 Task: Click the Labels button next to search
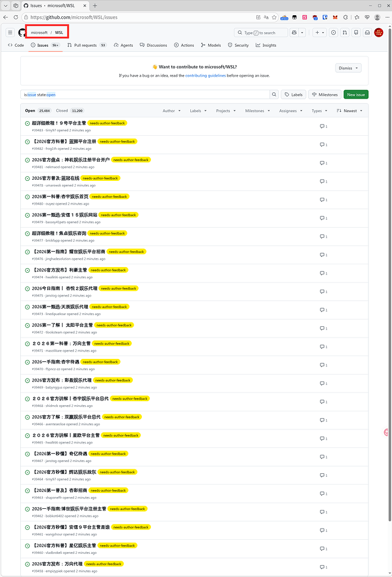coord(293,95)
